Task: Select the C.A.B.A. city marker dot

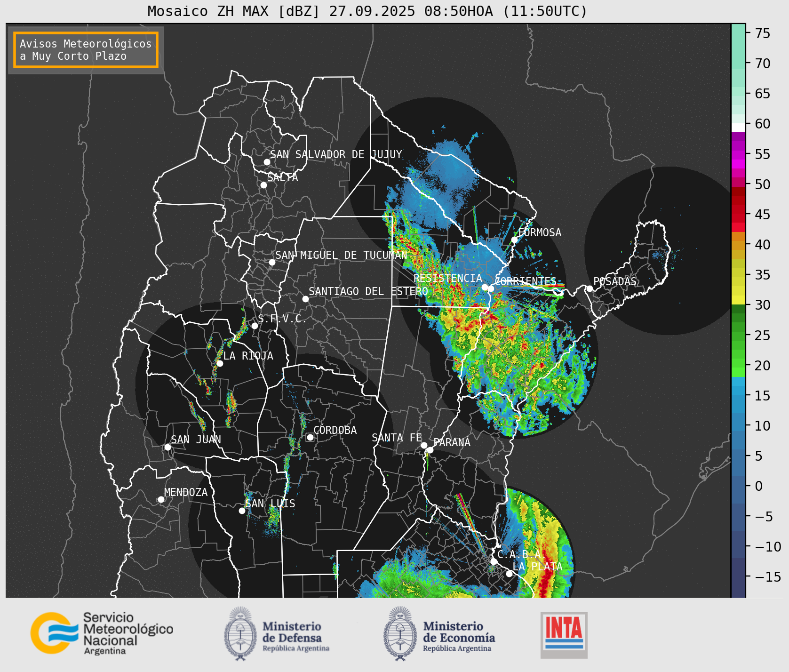Action: click(x=494, y=561)
